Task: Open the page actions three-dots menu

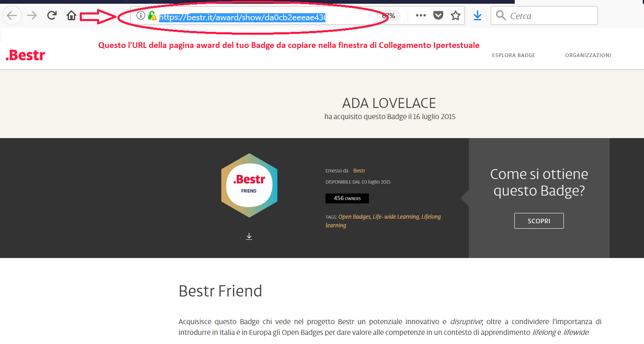Action: (421, 16)
